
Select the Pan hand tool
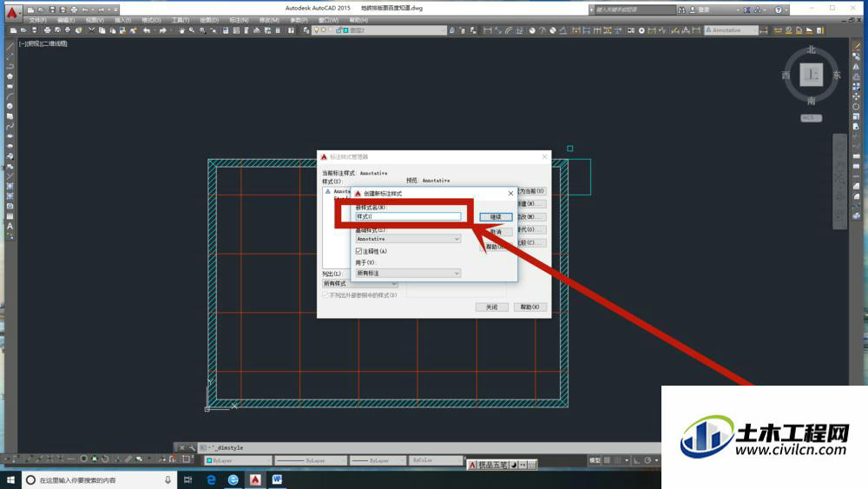[181, 30]
